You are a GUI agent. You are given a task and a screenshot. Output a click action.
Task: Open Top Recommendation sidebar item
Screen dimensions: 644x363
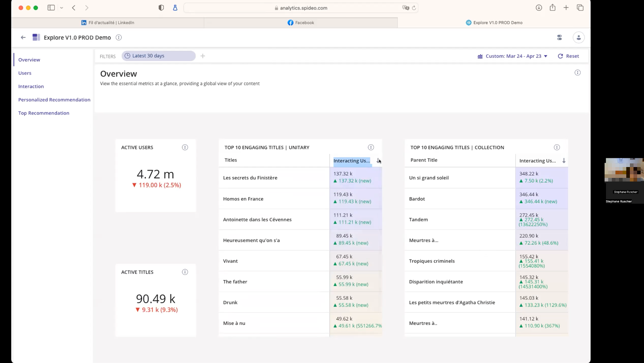44,113
